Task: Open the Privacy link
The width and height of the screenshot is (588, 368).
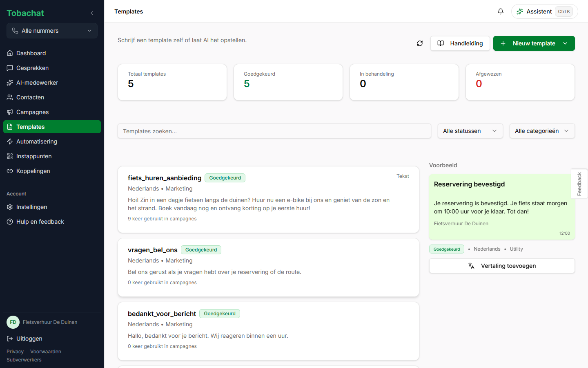Action: [x=15, y=352]
